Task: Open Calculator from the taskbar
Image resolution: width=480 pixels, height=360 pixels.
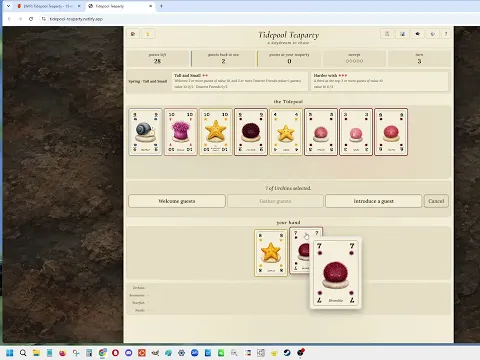Action: [x=89, y=353]
